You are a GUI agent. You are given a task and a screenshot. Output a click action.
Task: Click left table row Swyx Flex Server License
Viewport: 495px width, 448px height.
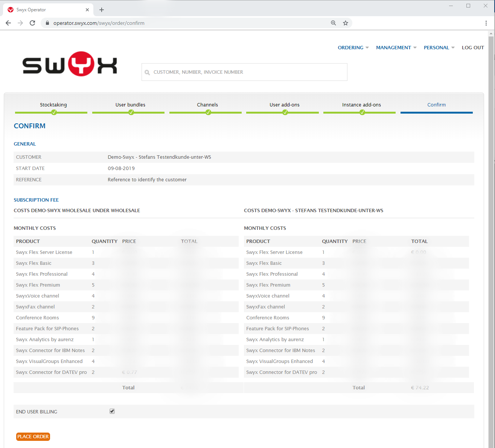(126, 252)
